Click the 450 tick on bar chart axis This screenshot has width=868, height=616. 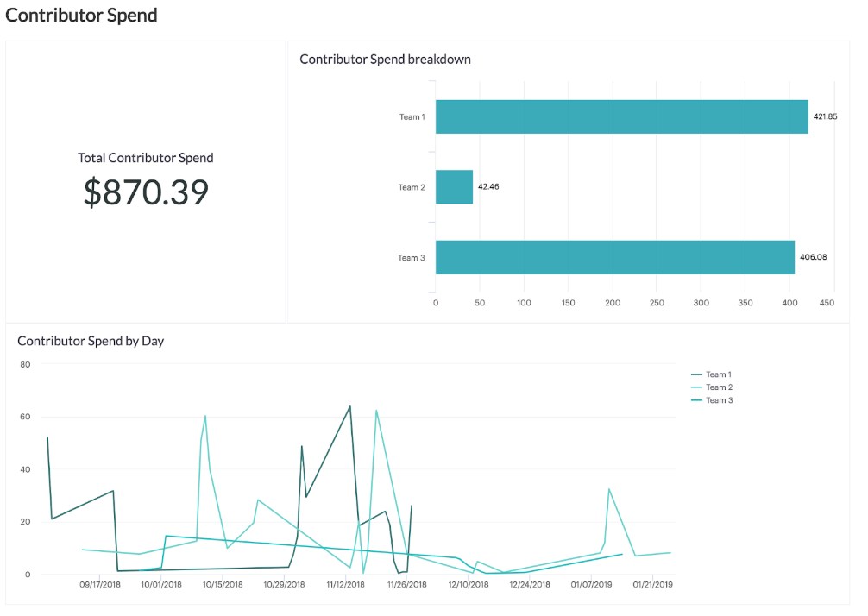[x=827, y=303]
